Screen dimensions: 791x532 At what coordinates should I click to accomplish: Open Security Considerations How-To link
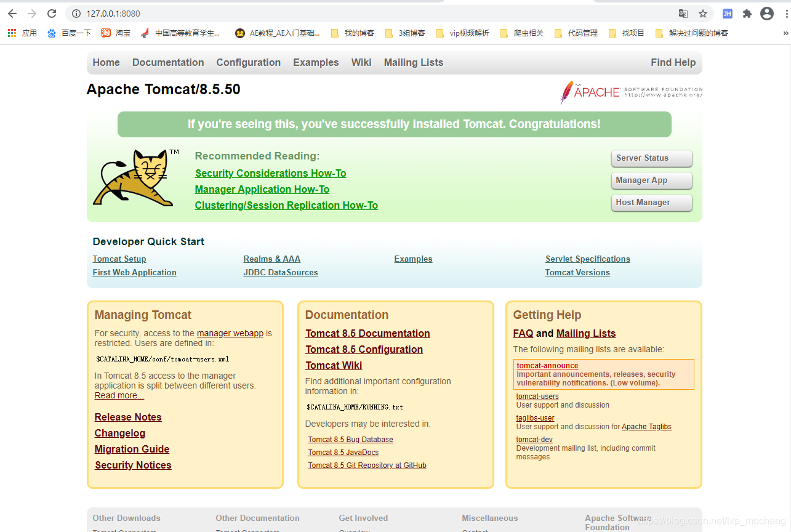pyautogui.click(x=271, y=174)
